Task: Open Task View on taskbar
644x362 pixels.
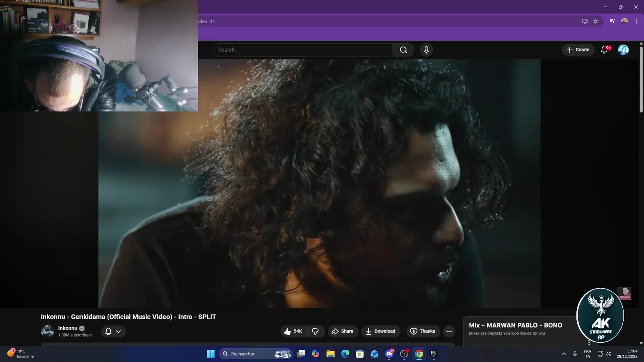Action: (301, 354)
